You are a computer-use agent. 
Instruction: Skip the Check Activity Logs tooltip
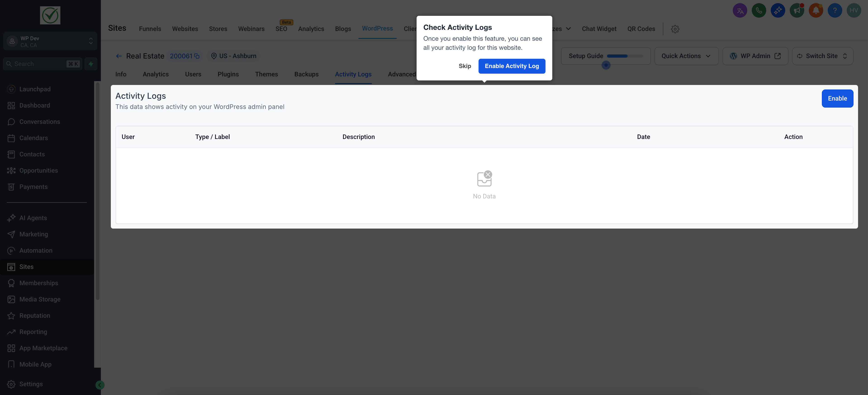coord(465,66)
